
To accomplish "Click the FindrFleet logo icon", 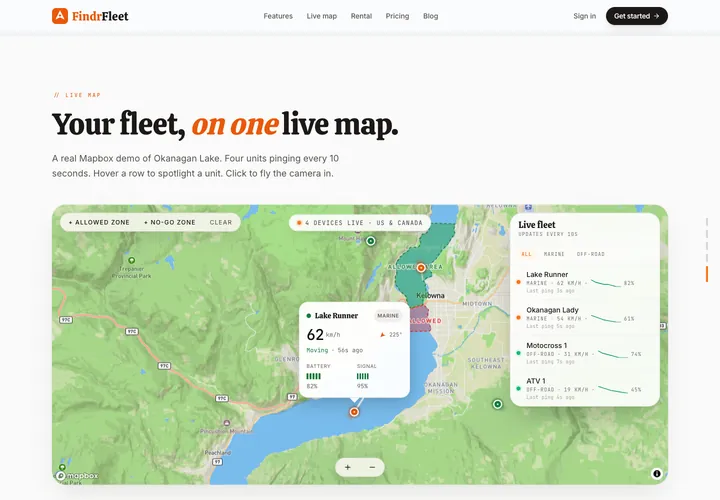I will [x=60, y=16].
